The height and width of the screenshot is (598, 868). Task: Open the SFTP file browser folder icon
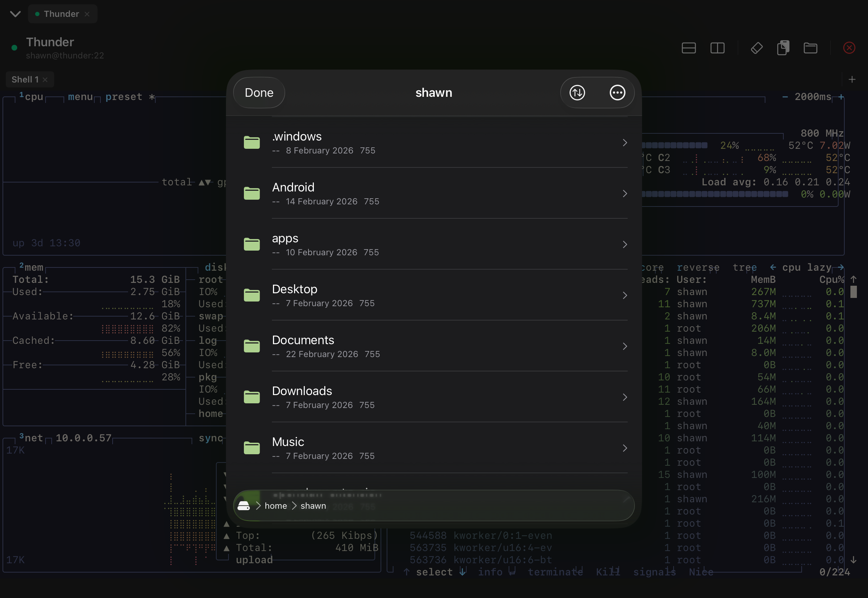pyautogui.click(x=810, y=48)
